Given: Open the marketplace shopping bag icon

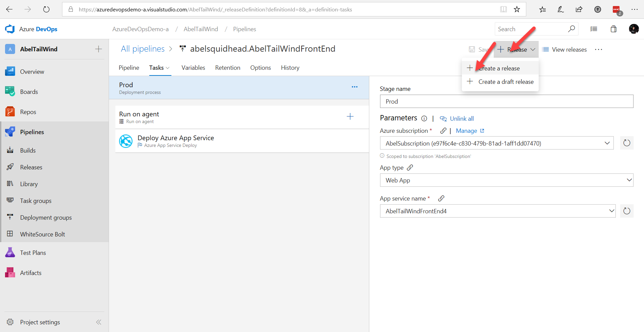Looking at the screenshot, I should [613, 29].
